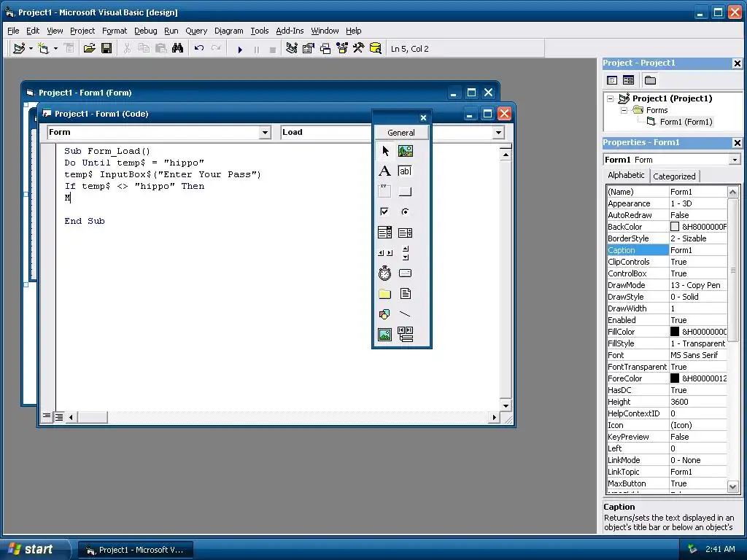Click the General tab in the toolbox
Viewport: 747px width, 560px height.
tap(401, 133)
